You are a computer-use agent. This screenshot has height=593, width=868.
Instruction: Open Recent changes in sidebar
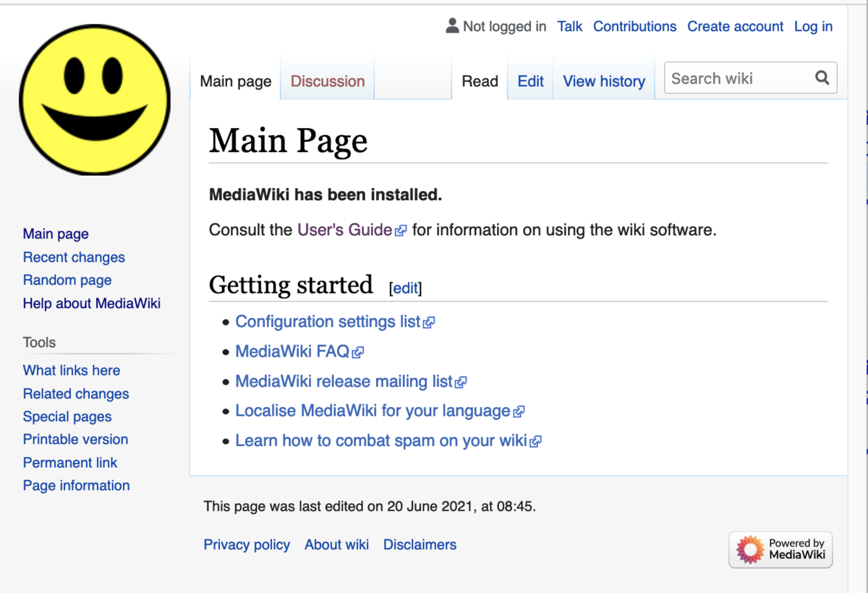pos(74,257)
